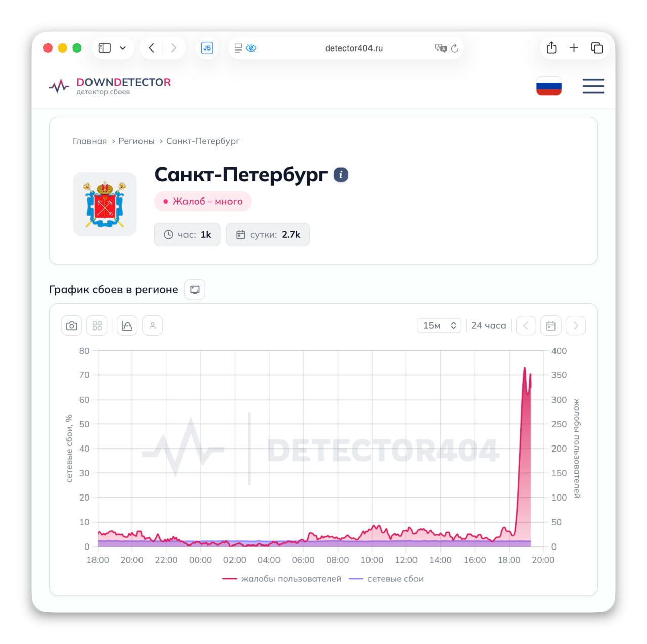
Task: Click the Safari share icon
Action: tap(551, 48)
